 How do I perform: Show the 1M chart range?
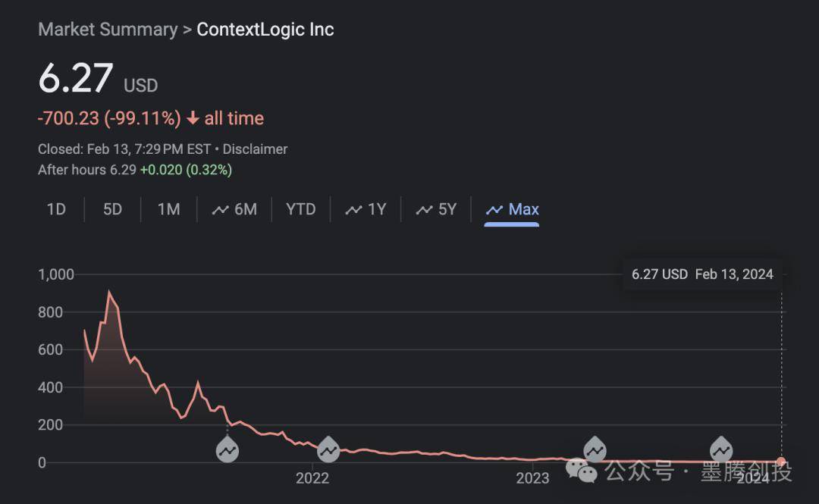[x=168, y=209]
